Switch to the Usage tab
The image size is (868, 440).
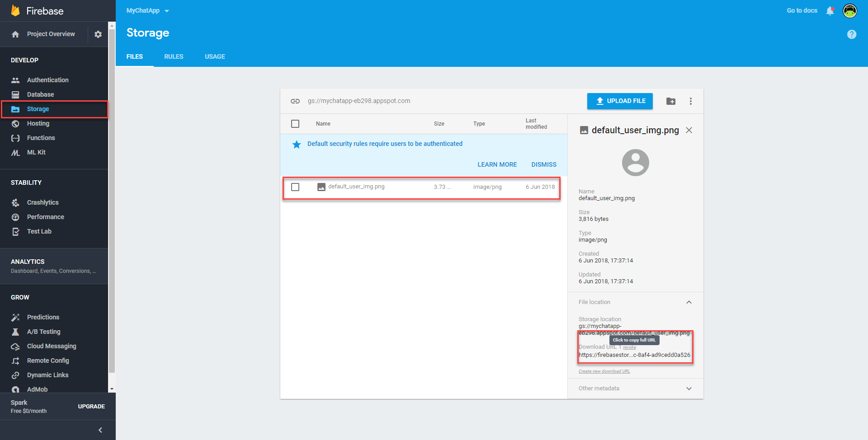coord(215,56)
